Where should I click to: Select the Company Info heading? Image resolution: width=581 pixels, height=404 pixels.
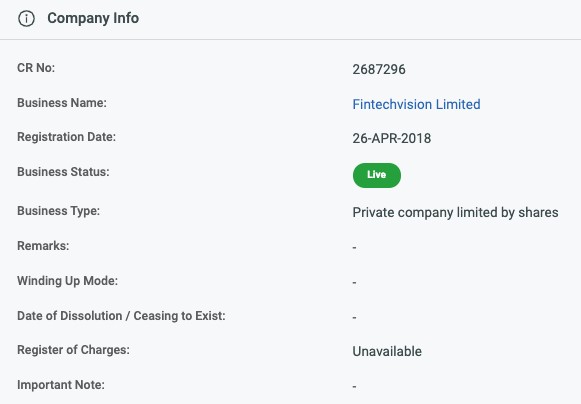(93, 18)
